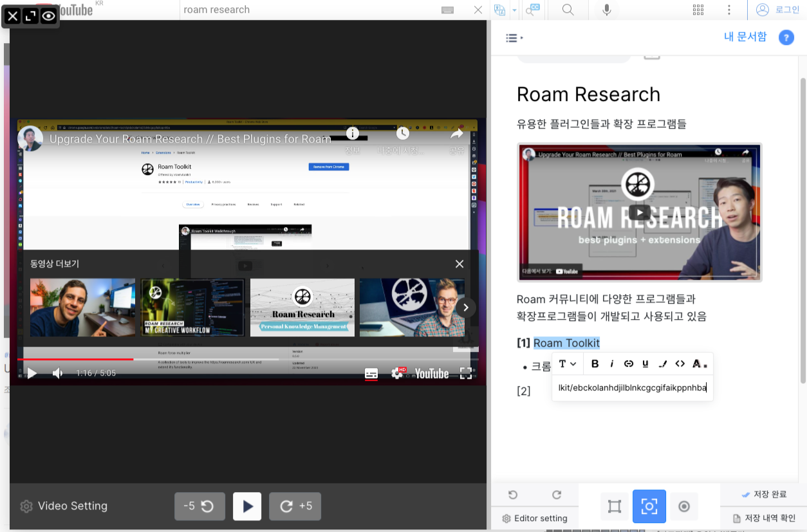
Task: Undo the last edit in editor
Action: pyautogui.click(x=512, y=495)
